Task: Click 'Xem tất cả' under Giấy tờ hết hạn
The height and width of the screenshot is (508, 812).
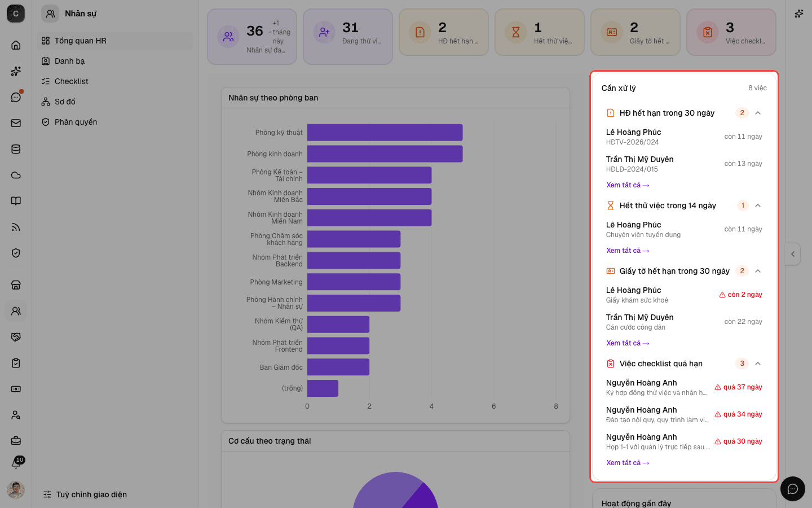Action: (628, 343)
